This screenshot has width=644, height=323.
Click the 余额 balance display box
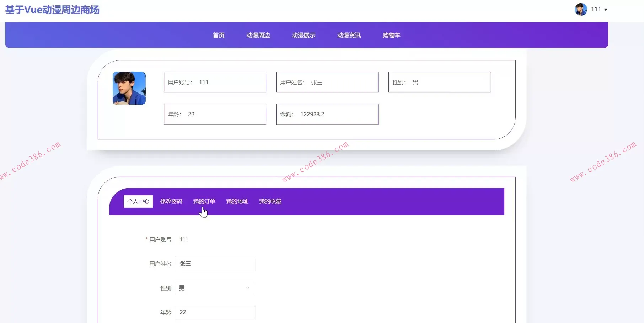click(327, 114)
